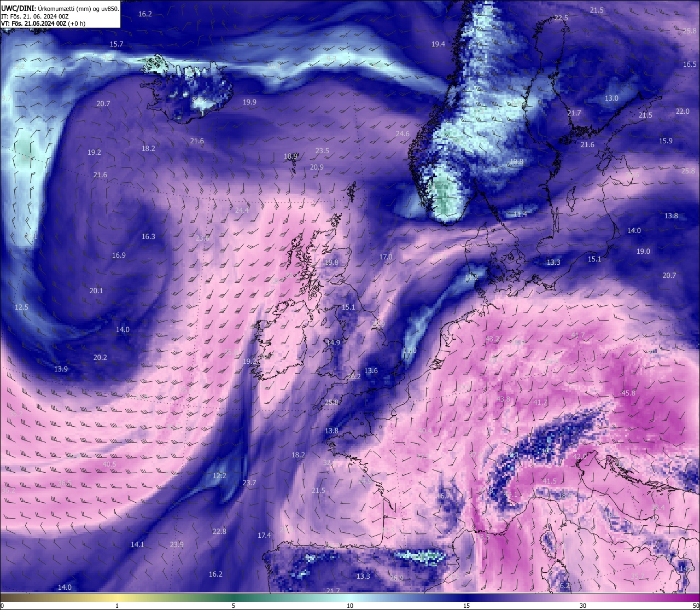This screenshot has width=700, height=610.
Task: Click the 30 tick on the color scale
Action: [583, 606]
